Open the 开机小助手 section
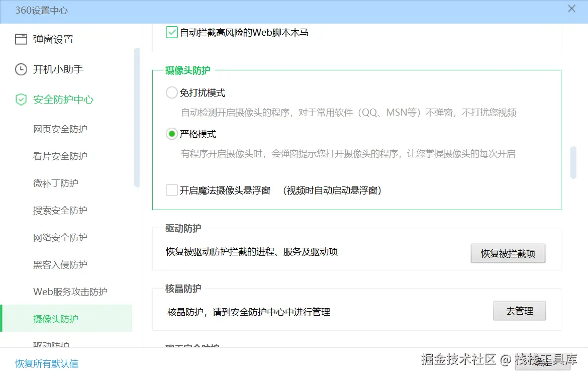 [x=58, y=69]
